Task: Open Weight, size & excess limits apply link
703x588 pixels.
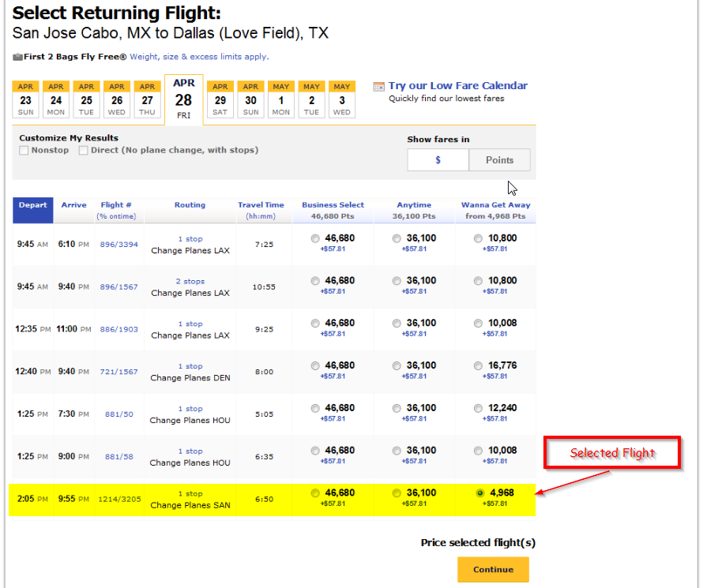Action: click(x=200, y=57)
